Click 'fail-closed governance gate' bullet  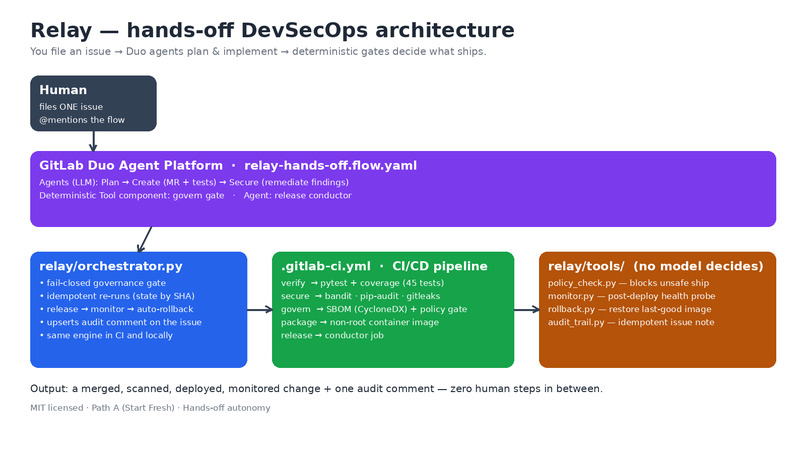pos(103,283)
